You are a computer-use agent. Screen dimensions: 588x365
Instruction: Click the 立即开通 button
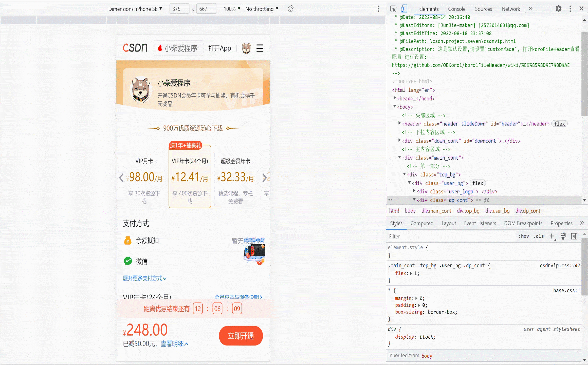(x=241, y=336)
